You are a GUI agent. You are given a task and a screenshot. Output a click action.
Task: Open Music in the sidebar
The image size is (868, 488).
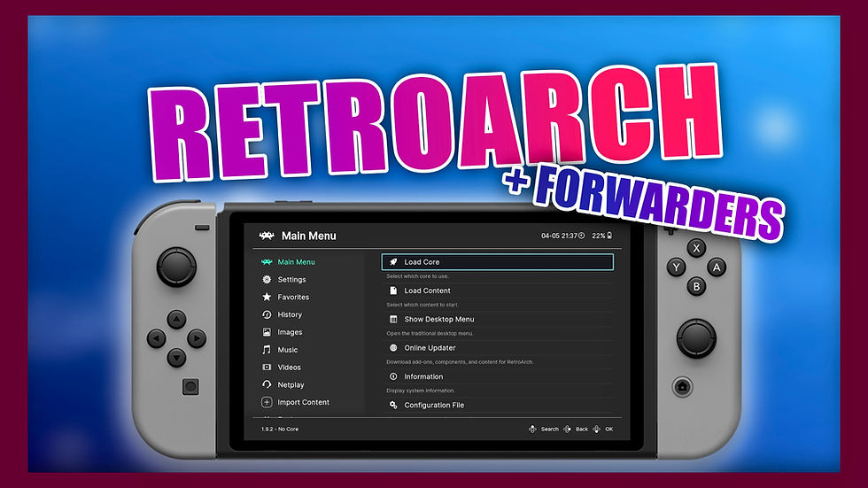coord(287,350)
